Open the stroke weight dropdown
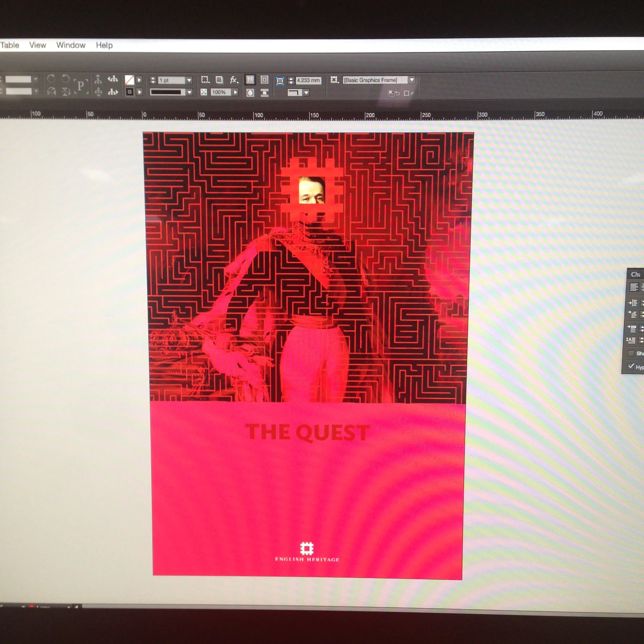The height and width of the screenshot is (644, 644). [189, 80]
